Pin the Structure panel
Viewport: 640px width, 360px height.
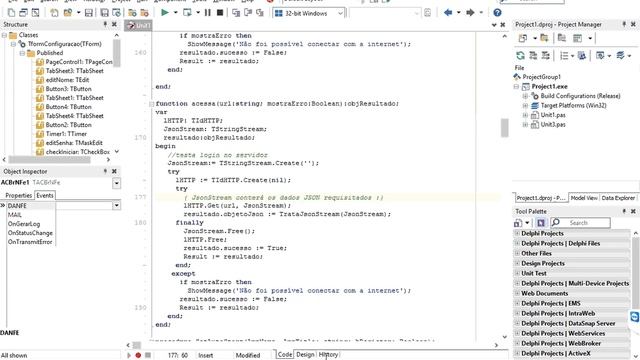point(105,24)
